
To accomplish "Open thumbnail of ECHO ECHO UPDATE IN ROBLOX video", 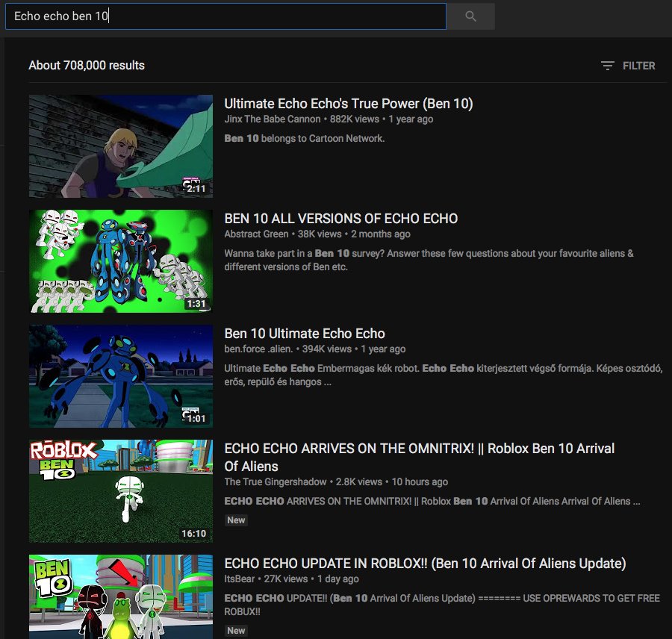I will [121, 596].
